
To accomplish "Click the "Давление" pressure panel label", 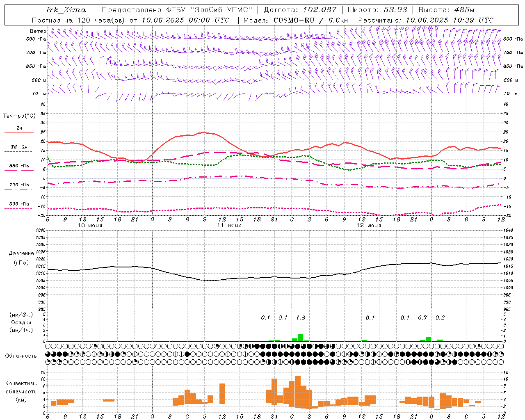I will [21, 253].
